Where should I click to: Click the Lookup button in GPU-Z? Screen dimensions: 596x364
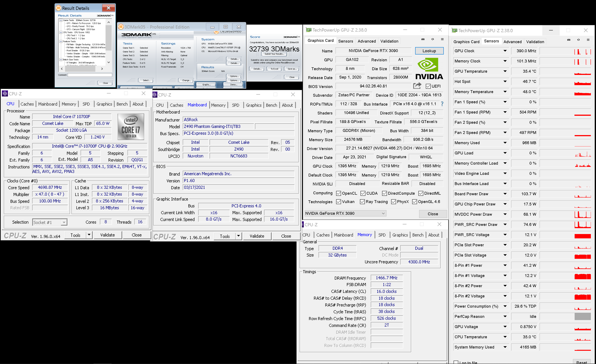[429, 51]
